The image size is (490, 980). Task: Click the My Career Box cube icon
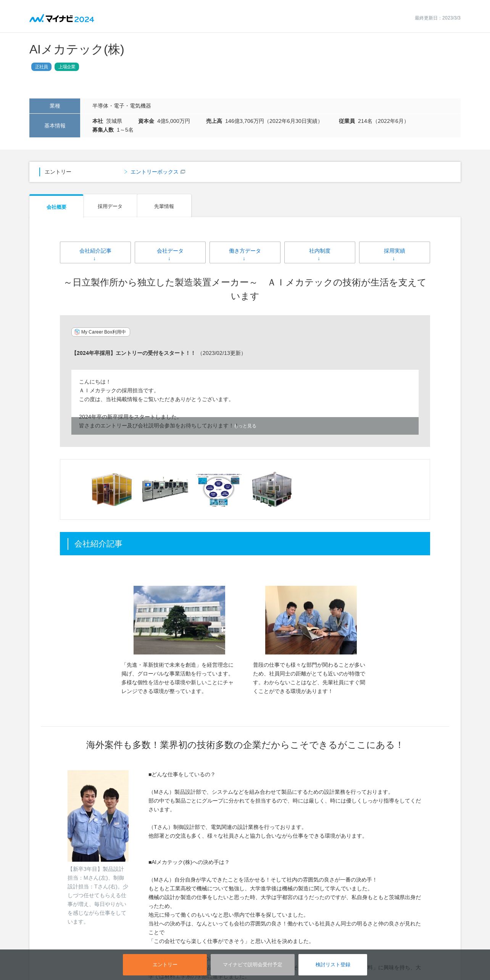[x=77, y=332]
